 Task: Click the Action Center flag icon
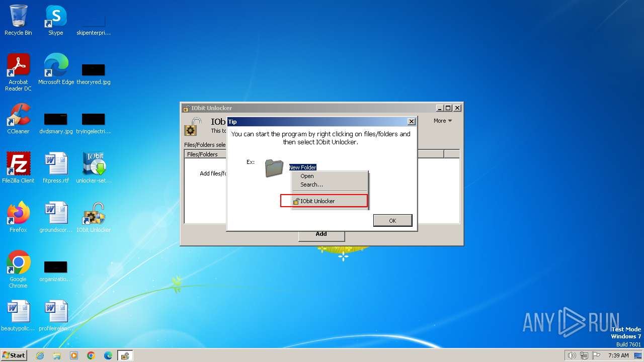(x=596, y=355)
